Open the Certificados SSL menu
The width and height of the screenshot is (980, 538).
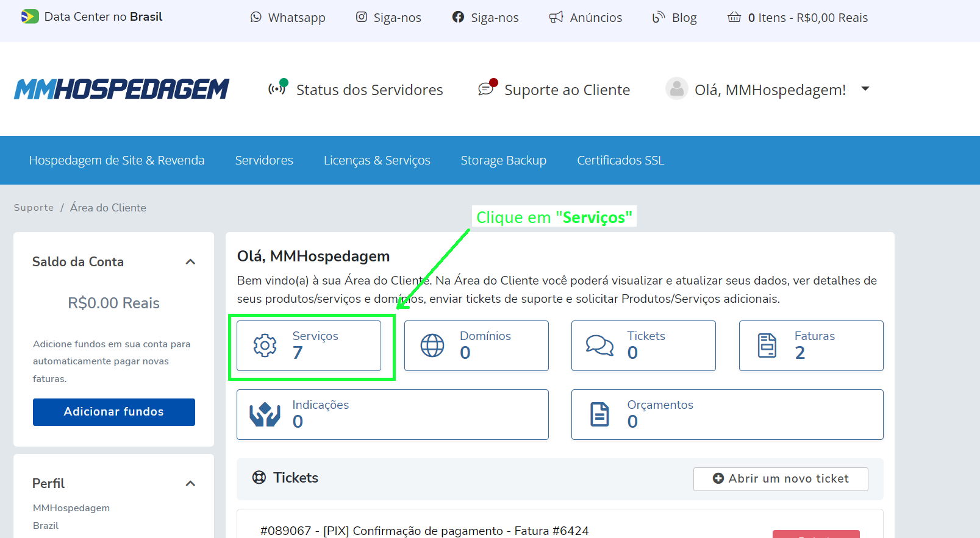point(621,160)
